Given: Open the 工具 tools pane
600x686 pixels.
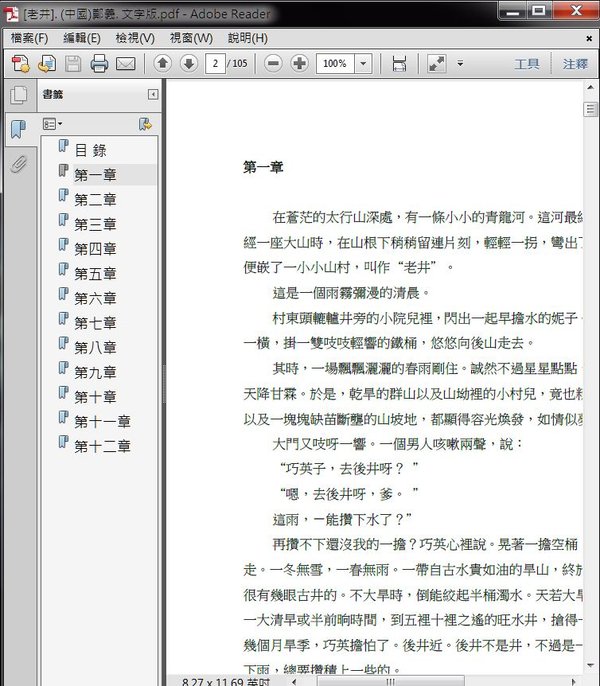Looking at the screenshot, I should tap(527, 64).
